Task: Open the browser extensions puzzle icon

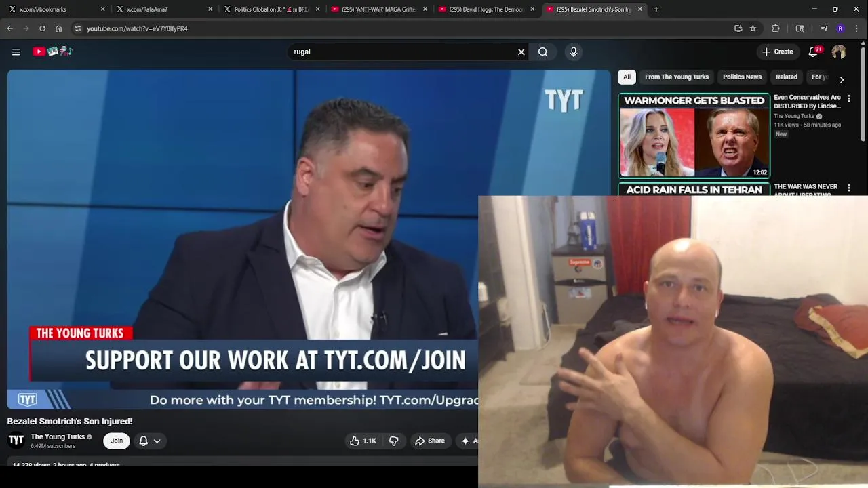Action: point(776,28)
